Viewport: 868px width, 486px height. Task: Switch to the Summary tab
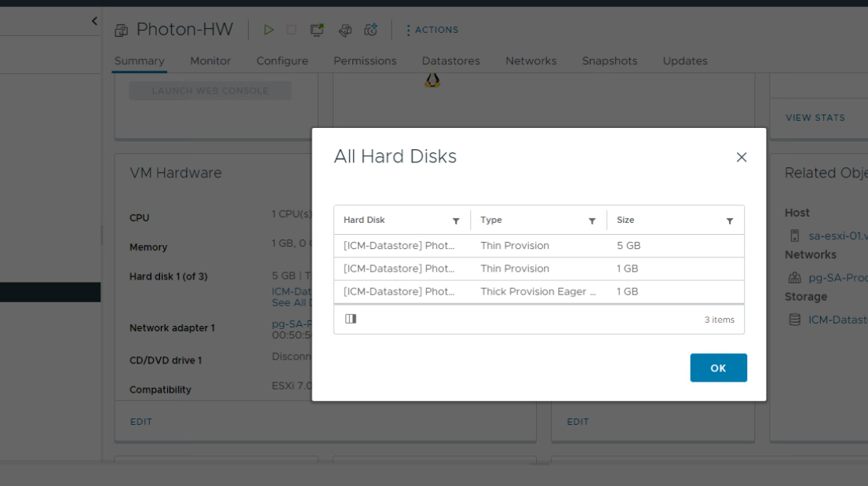point(140,61)
